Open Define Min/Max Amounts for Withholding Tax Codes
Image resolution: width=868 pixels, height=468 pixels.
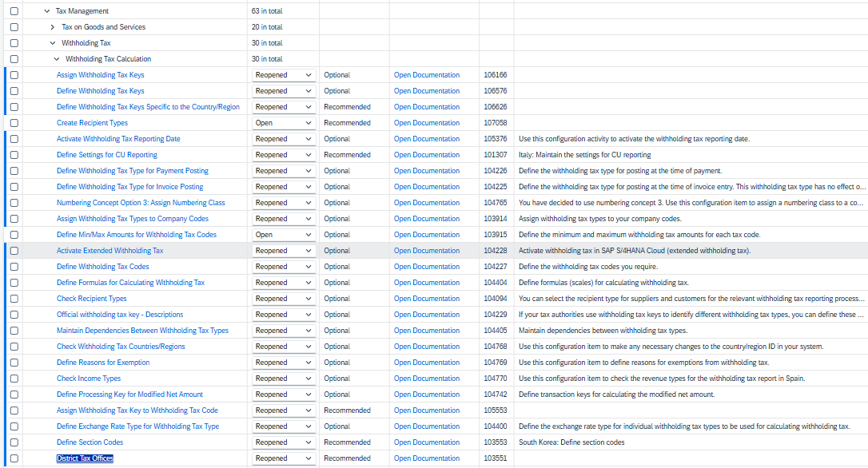(x=136, y=235)
